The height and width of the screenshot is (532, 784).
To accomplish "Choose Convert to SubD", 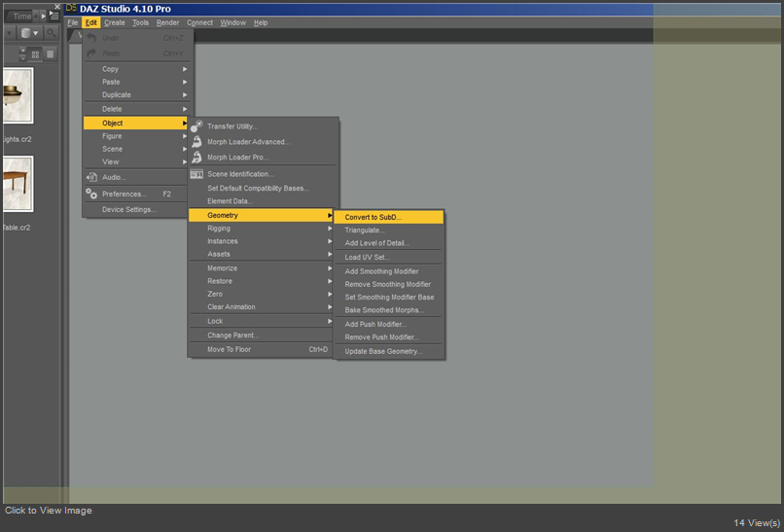I will click(x=388, y=217).
